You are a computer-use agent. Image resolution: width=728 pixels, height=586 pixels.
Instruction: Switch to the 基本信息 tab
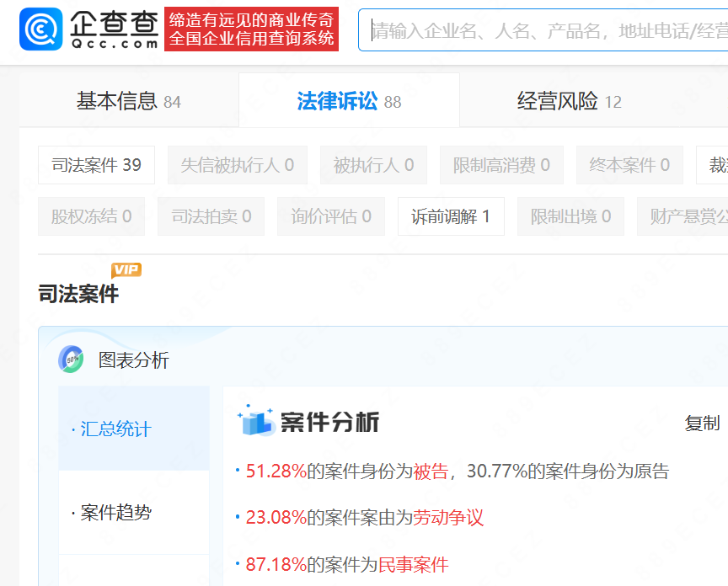tap(128, 102)
